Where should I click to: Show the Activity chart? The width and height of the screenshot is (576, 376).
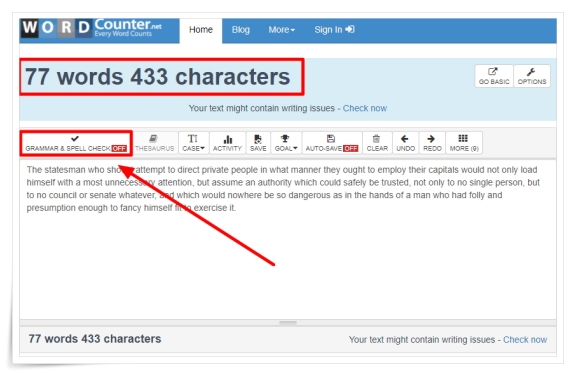tap(227, 143)
